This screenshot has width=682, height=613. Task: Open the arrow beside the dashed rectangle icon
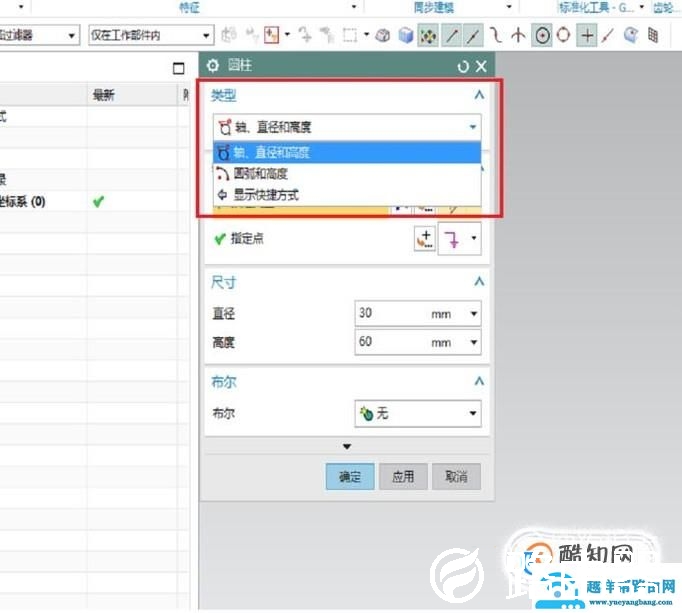tap(367, 34)
